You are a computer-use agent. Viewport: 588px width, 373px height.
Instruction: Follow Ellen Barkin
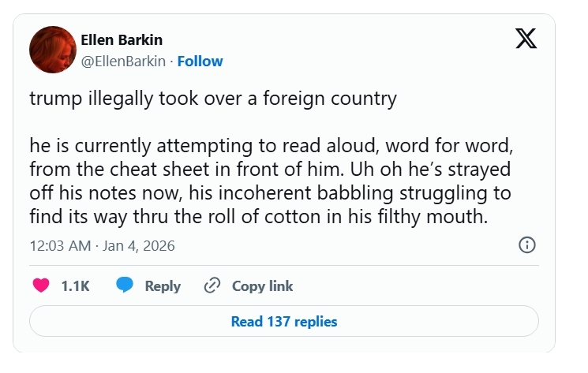point(200,61)
